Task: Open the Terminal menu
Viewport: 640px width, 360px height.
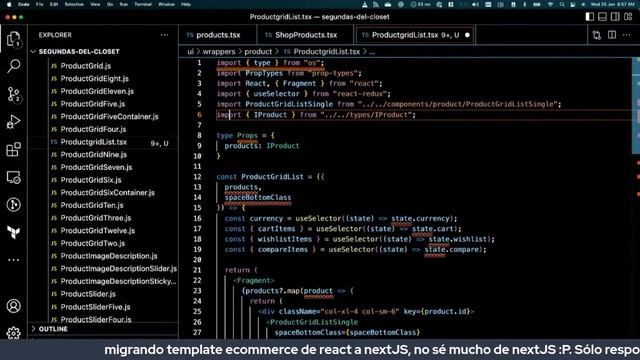Action: (143, 4)
